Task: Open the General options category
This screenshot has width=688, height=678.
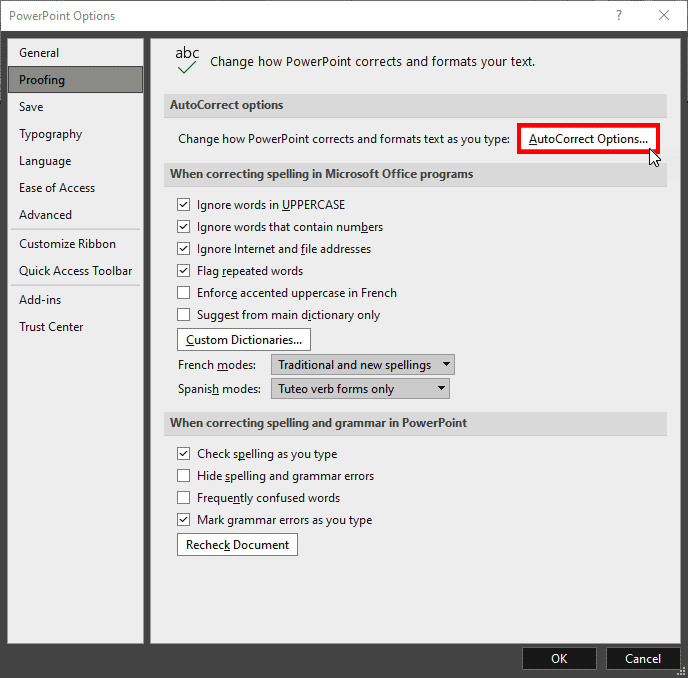Action: coord(75,53)
